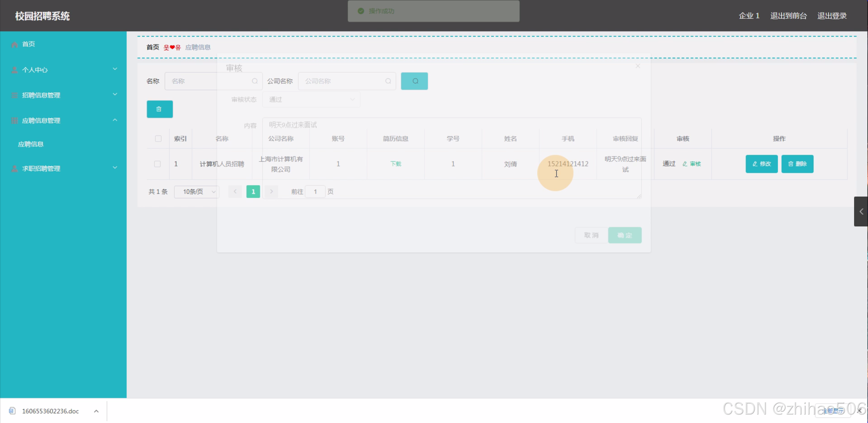Click the next page arrow
868x423 pixels.
click(x=271, y=191)
